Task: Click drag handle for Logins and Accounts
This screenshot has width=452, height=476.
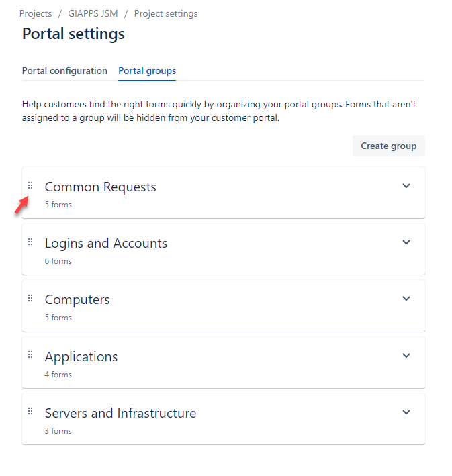Action: (30, 242)
